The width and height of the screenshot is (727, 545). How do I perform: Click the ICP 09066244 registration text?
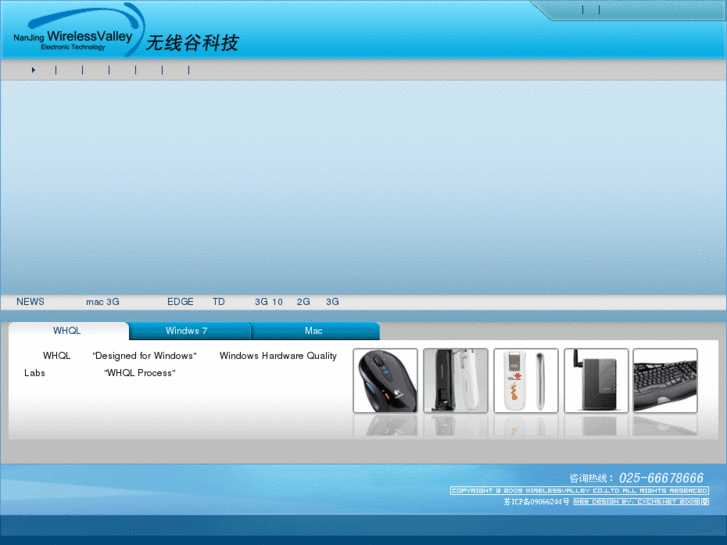click(x=536, y=501)
